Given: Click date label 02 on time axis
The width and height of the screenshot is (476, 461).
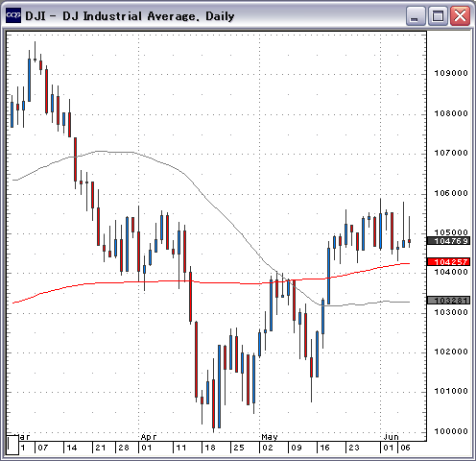Looking at the screenshot, I should point(268,448).
